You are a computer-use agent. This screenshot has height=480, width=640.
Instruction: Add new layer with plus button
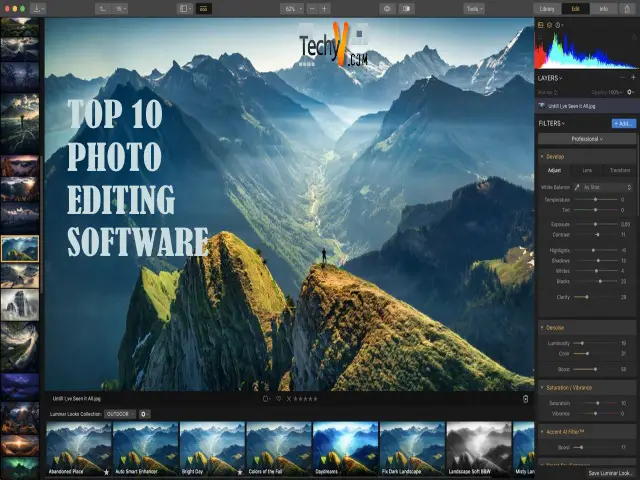(633, 78)
